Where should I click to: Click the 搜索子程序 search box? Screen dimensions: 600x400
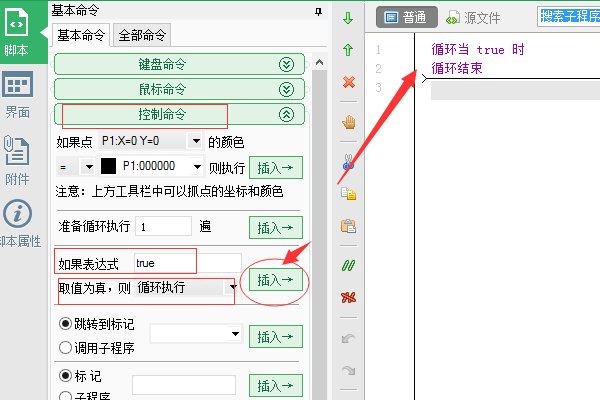[x=569, y=17]
